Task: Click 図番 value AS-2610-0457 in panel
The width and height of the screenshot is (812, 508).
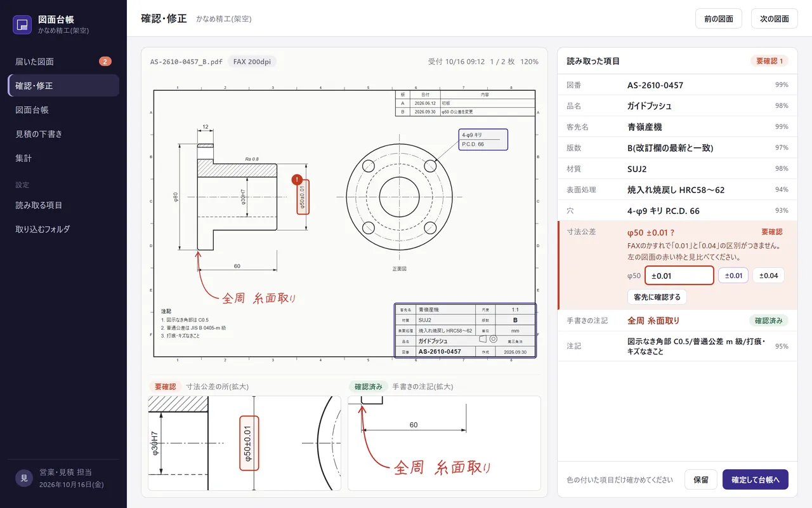Action: point(655,85)
